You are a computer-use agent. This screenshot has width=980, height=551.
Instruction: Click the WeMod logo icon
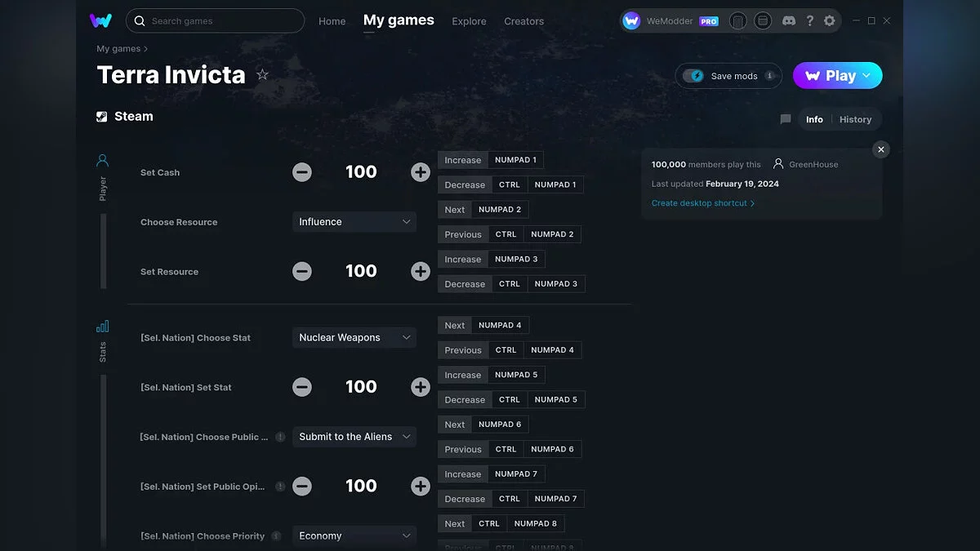[100, 21]
